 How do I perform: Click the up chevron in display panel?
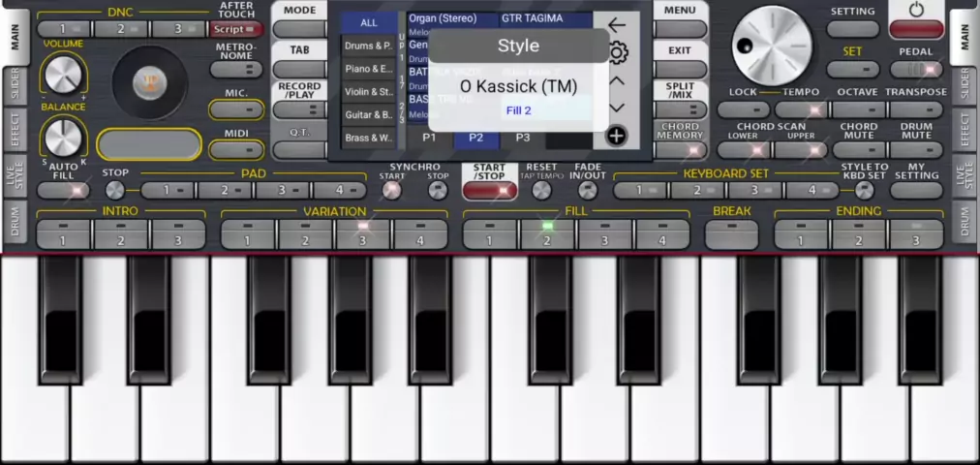[617, 80]
